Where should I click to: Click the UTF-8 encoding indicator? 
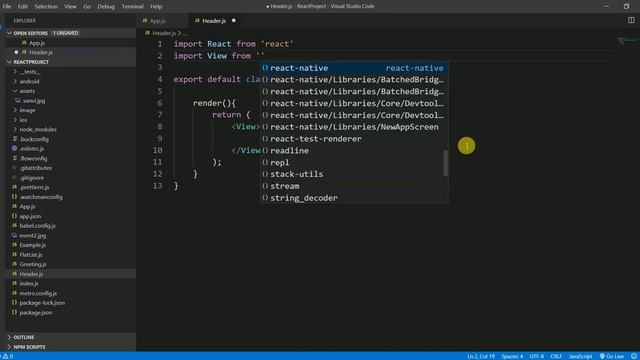536,356
